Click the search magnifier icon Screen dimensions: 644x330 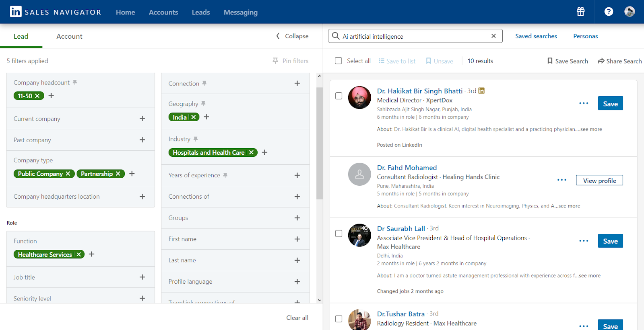(x=336, y=36)
